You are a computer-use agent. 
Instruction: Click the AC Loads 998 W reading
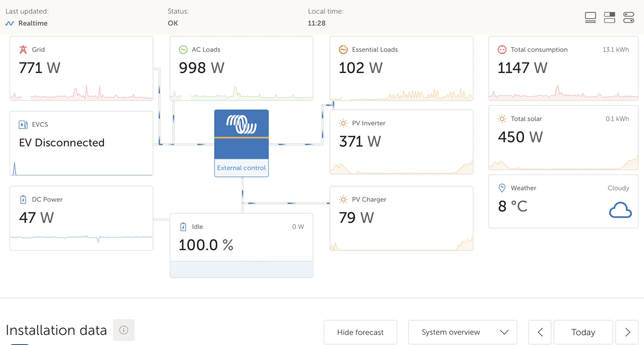pyautogui.click(x=202, y=68)
